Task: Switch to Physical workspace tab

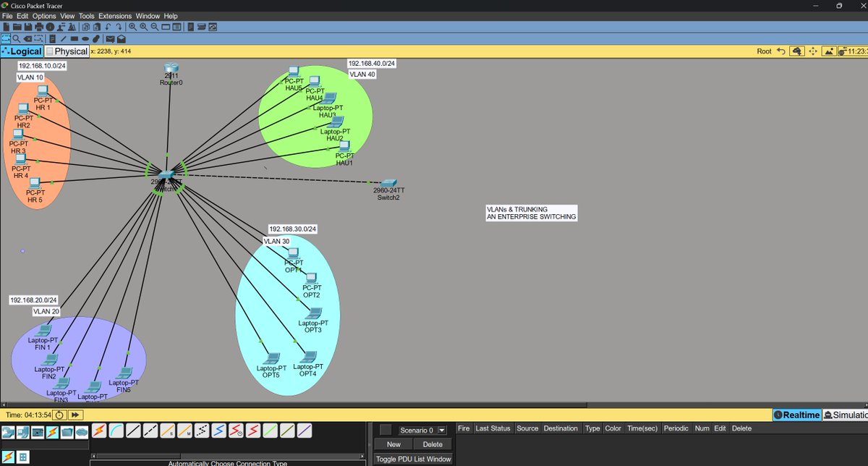Action: tap(67, 51)
